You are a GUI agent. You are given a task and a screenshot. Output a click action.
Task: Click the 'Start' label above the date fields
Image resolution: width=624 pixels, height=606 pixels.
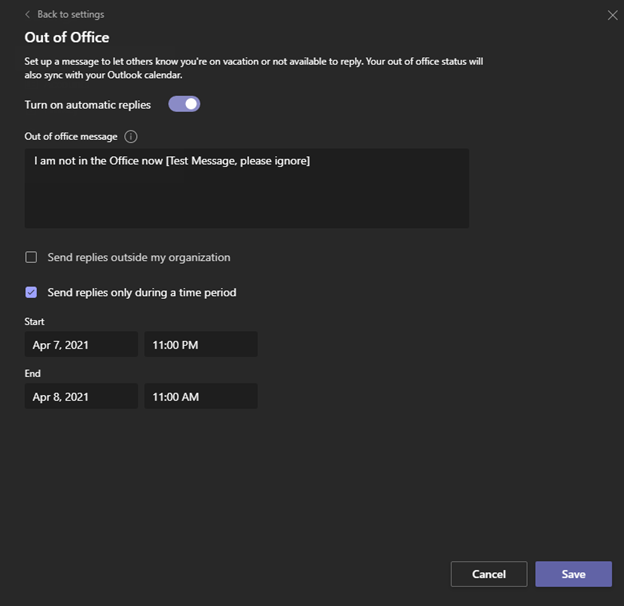click(x=35, y=322)
